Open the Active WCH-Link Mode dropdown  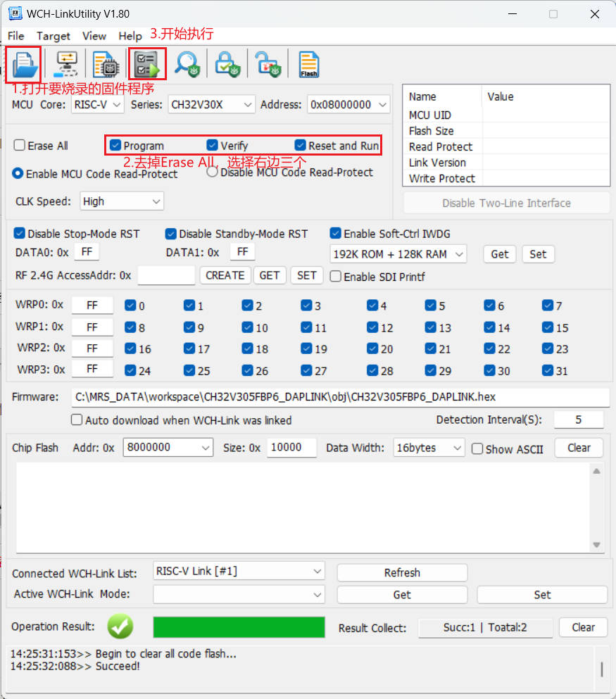(x=239, y=594)
